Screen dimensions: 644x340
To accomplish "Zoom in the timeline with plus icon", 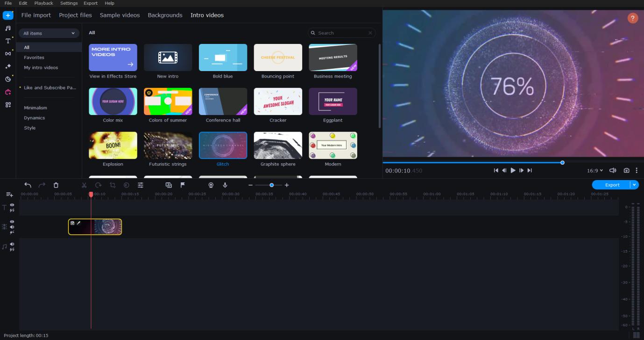I will tap(287, 185).
